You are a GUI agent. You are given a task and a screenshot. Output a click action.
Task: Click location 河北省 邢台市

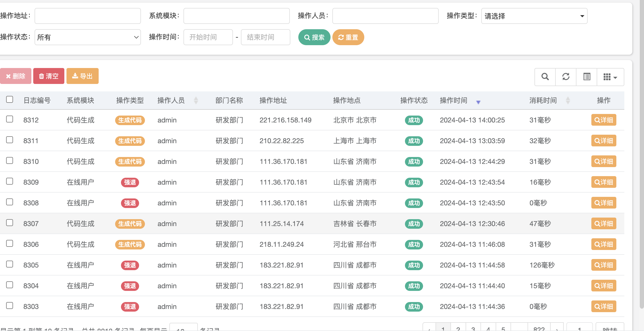[x=355, y=244]
